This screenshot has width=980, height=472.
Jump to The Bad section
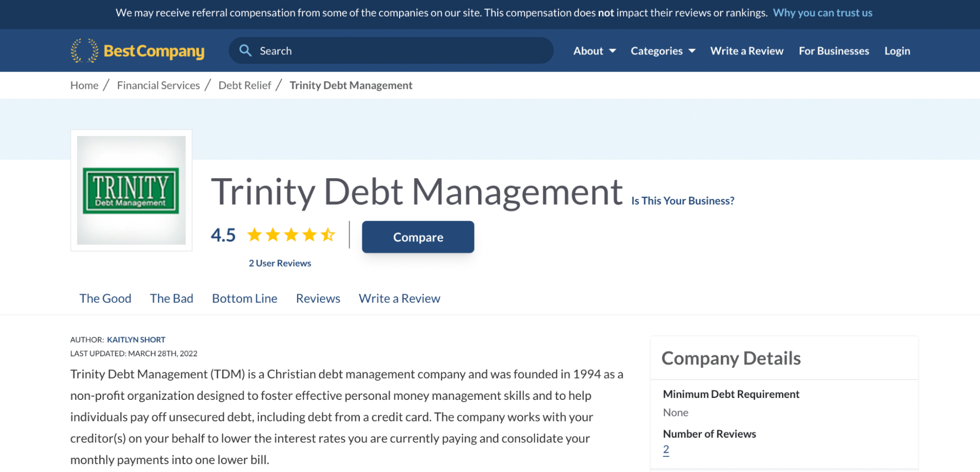click(172, 298)
